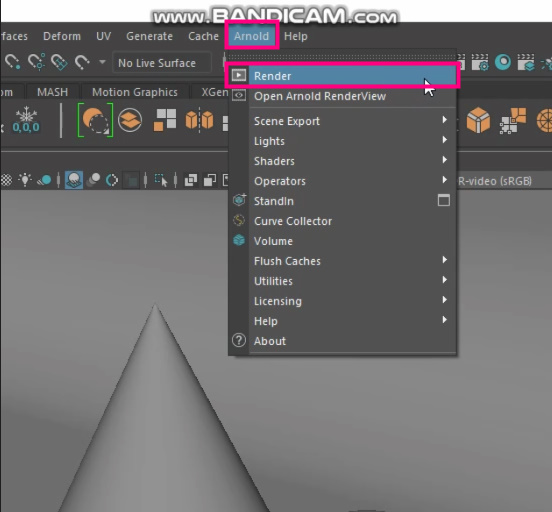The image size is (552, 512).
Task: Expand Lights submenu
Action: [x=342, y=141]
